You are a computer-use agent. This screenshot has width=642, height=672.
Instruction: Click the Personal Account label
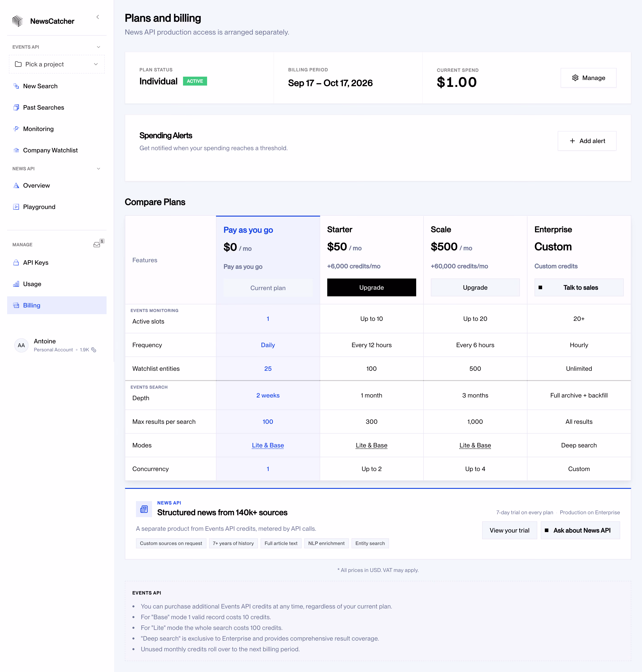pos(53,350)
